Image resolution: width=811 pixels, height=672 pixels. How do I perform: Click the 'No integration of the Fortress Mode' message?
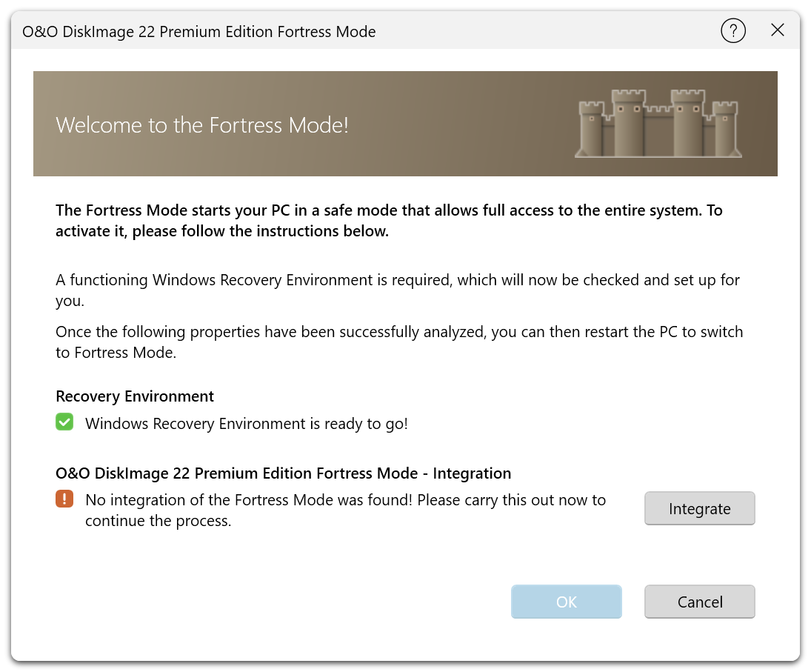[345, 510]
